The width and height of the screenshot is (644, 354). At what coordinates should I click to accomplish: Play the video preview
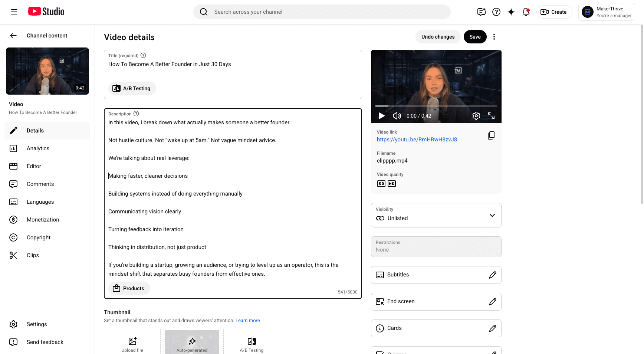pyautogui.click(x=381, y=116)
